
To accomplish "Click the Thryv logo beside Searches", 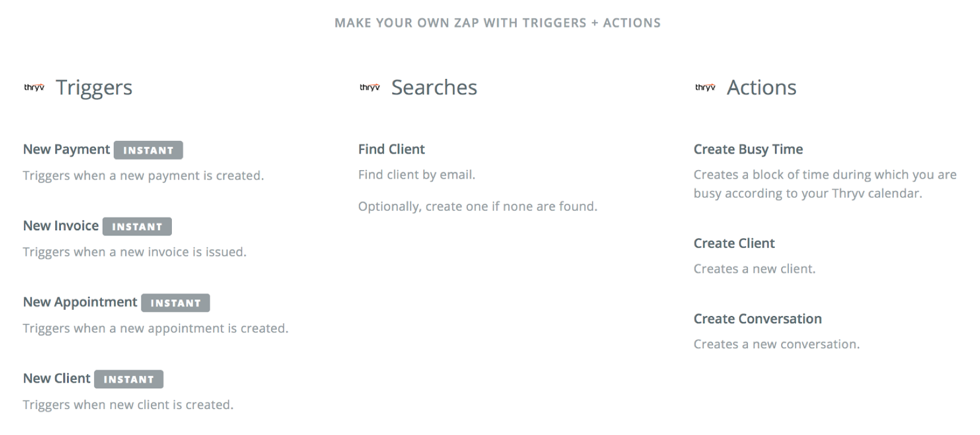I will click(x=370, y=87).
